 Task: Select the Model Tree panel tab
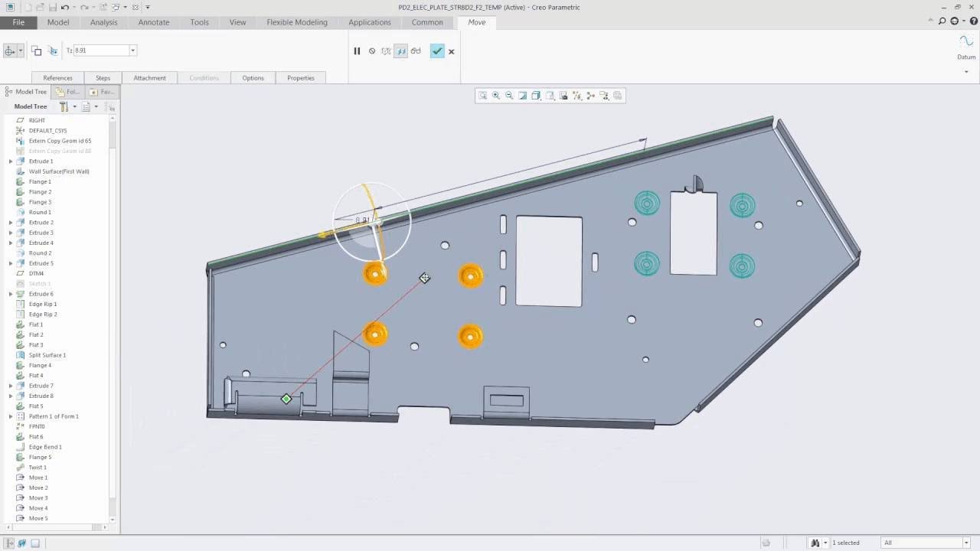[26, 92]
